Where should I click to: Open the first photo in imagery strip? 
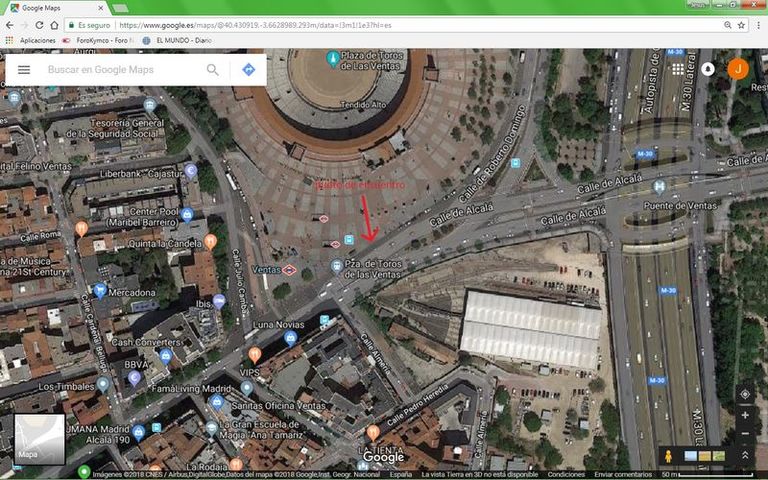click(690, 456)
